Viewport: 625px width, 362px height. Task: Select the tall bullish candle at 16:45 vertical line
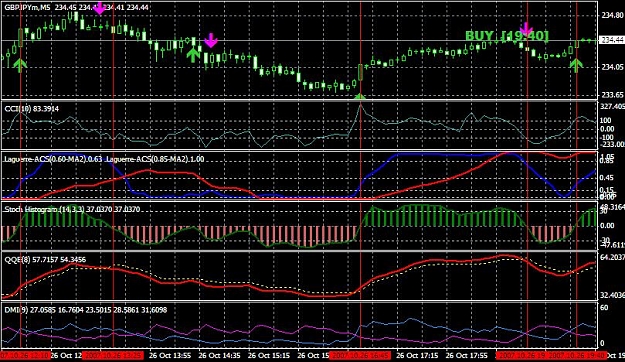pyautogui.click(x=360, y=72)
